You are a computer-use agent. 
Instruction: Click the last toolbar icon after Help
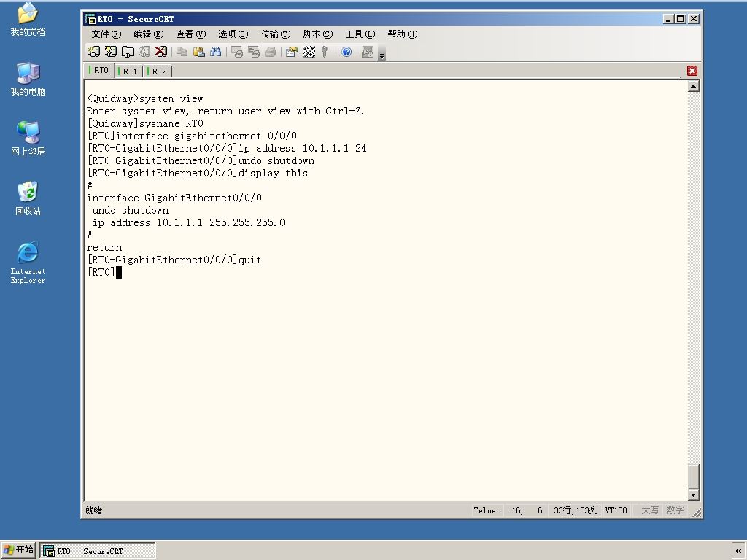coord(368,52)
